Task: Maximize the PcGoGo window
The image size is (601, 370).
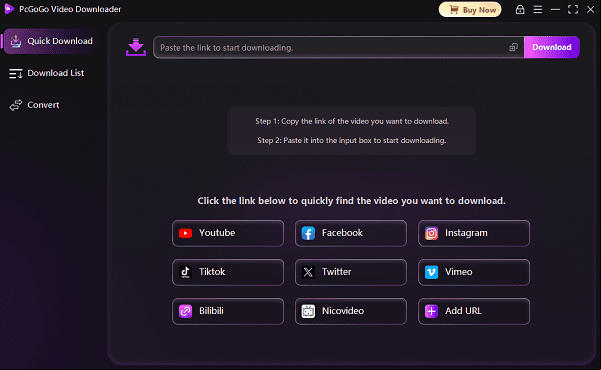Action: (x=573, y=10)
